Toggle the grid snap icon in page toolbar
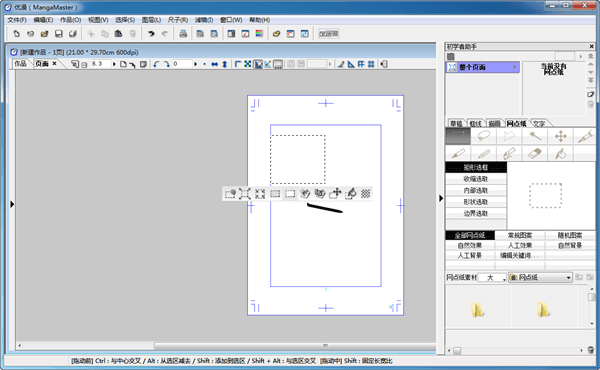 tap(371, 64)
